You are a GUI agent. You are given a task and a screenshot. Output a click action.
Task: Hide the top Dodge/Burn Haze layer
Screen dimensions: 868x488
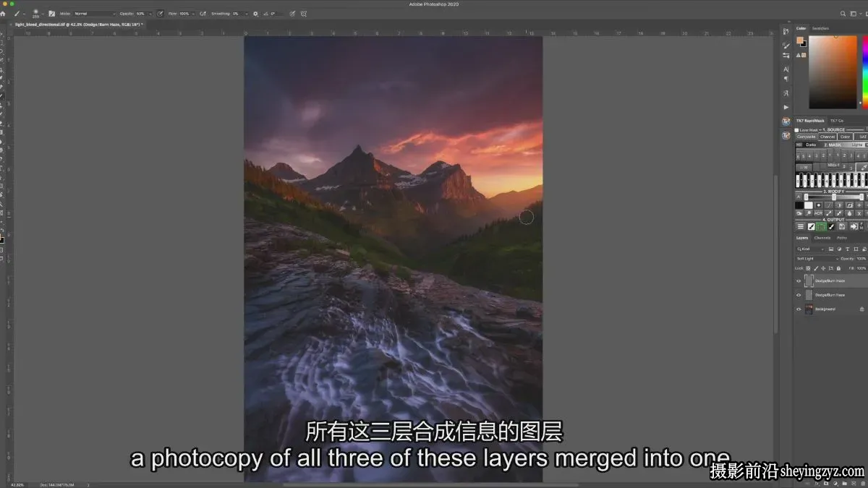[x=799, y=281]
